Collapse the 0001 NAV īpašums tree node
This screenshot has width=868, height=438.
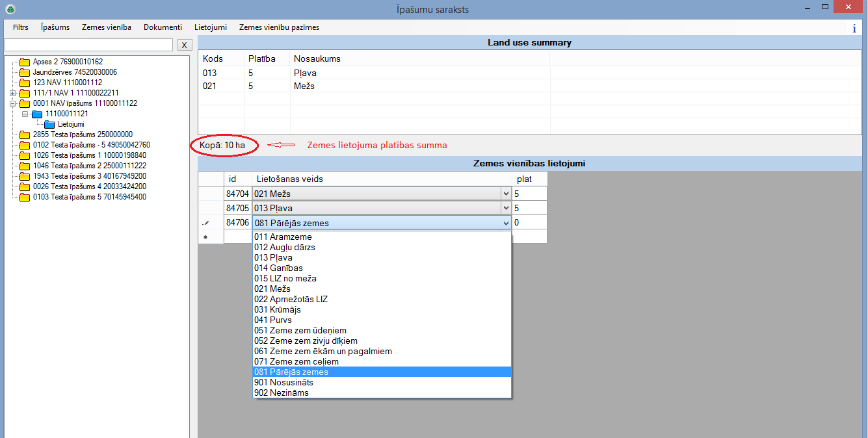(x=12, y=103)
